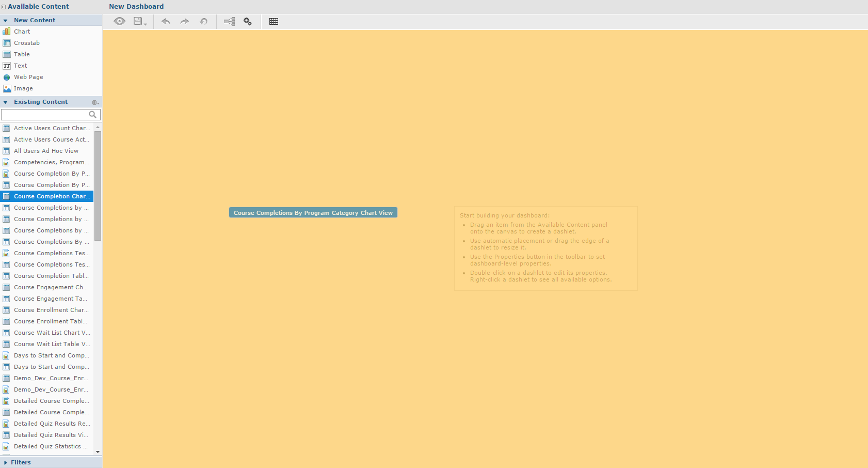
Task: Collapse the Existing Content section
Action: [x=6, y=102]
